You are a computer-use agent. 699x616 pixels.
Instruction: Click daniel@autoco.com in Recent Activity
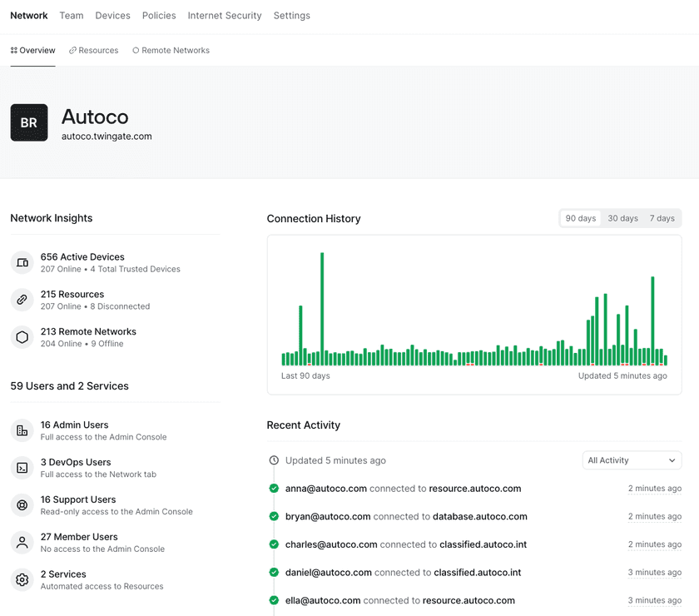tap(329, 572)
